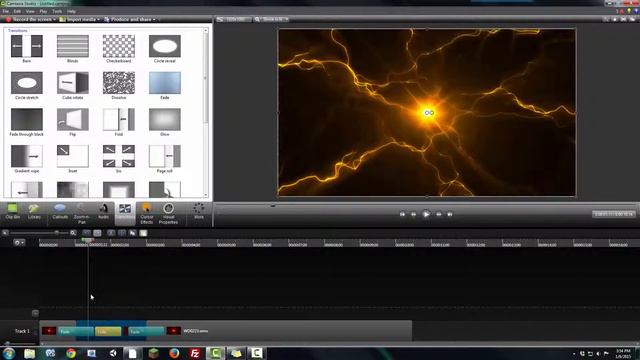Image resolution: width=640 pixels, height=360 pixels.
Task: Select the first teal Fade clip on timeline
Action: click(x=76, y=331)
